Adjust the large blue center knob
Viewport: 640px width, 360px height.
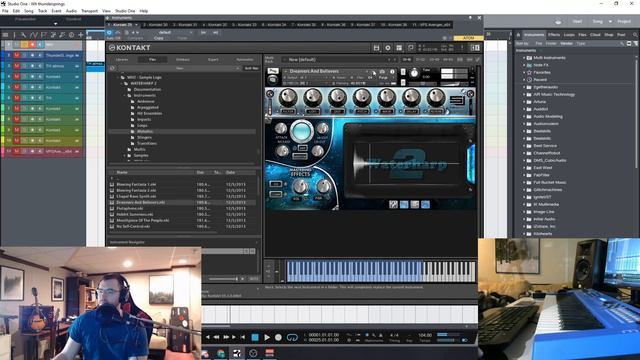301,131
